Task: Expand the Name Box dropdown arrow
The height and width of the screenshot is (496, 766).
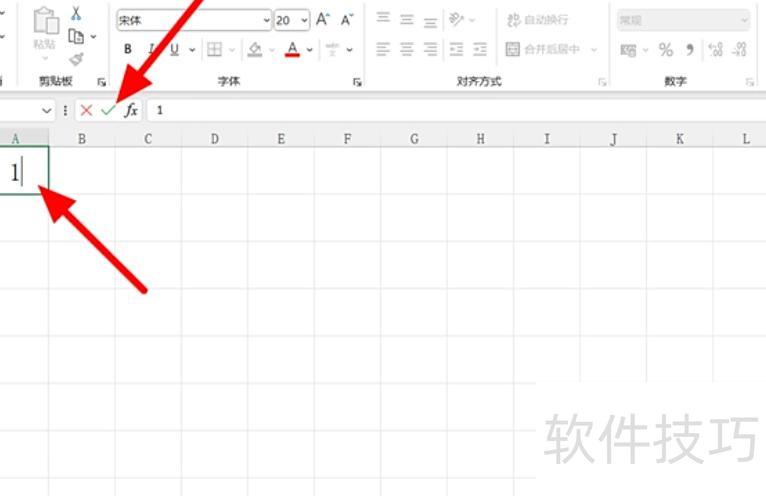Action: coord(46,110)
